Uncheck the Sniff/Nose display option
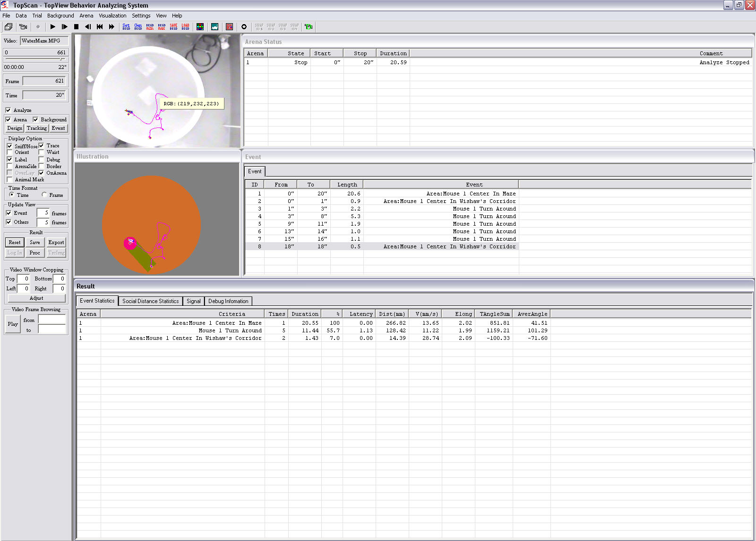This screenshot has width=756, height=541. (9, 146)
